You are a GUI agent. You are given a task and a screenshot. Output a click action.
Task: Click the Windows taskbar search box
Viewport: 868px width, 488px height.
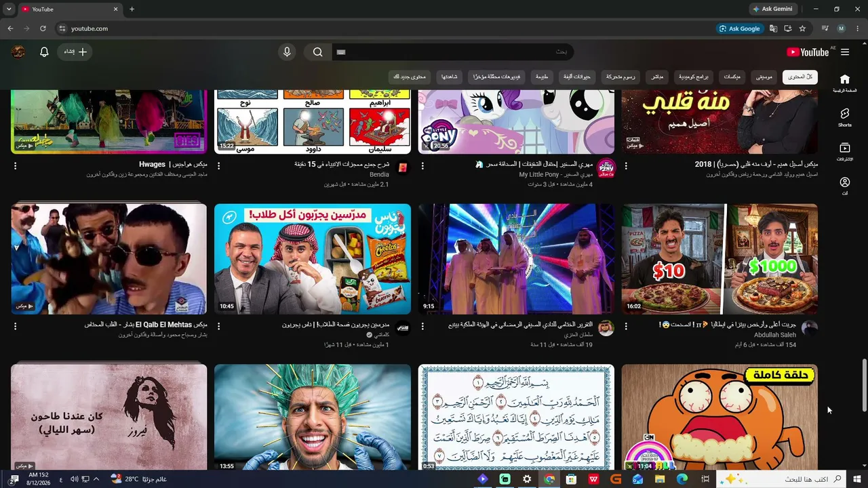click(x=781, y=479)
